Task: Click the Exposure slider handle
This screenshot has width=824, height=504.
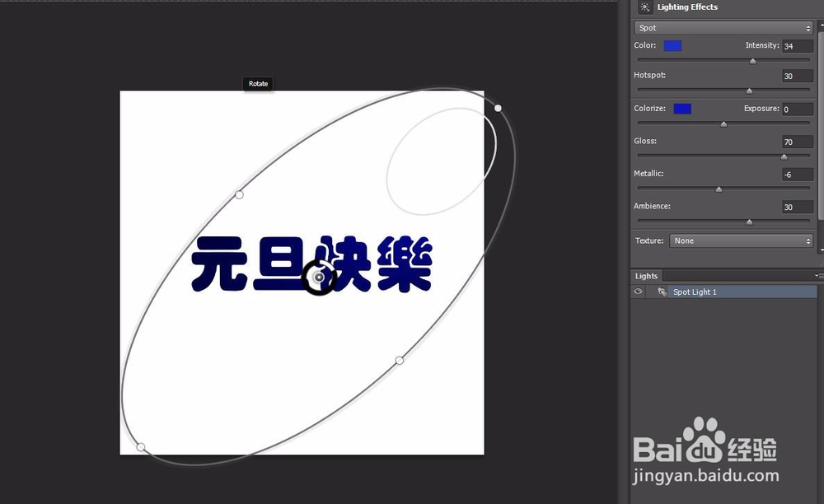Action: click(x=723, y=124)
